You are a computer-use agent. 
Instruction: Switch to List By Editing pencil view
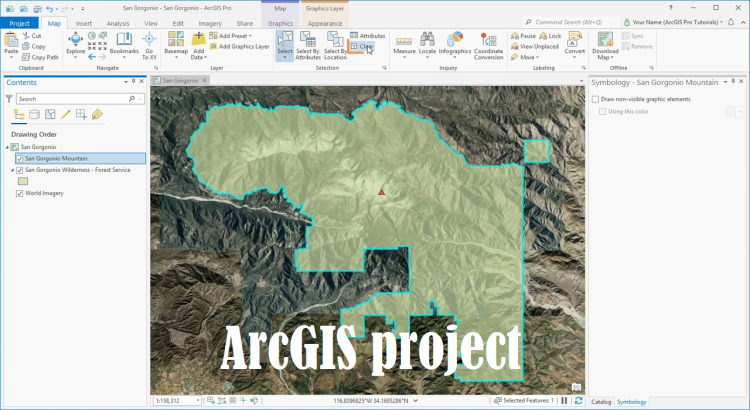pos(66,114)
